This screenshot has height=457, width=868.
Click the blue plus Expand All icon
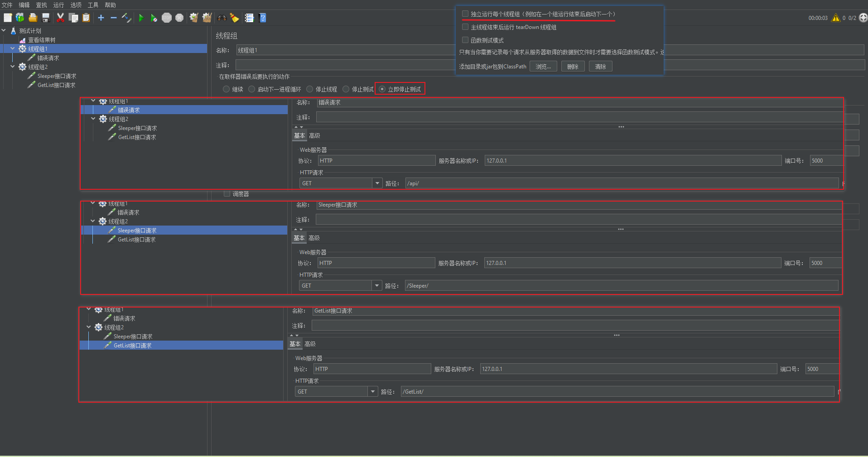pos(101,18)
